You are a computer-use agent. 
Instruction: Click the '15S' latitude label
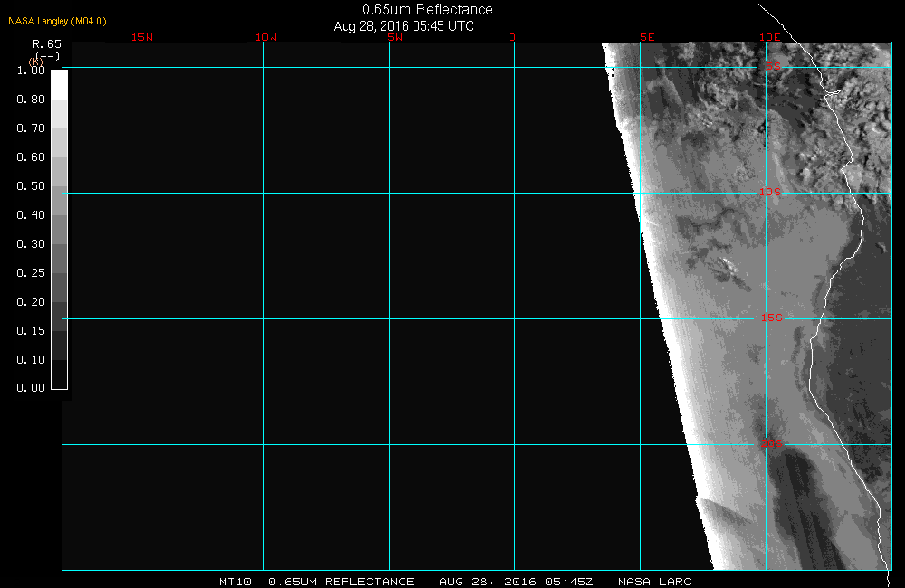pos(772,318)
